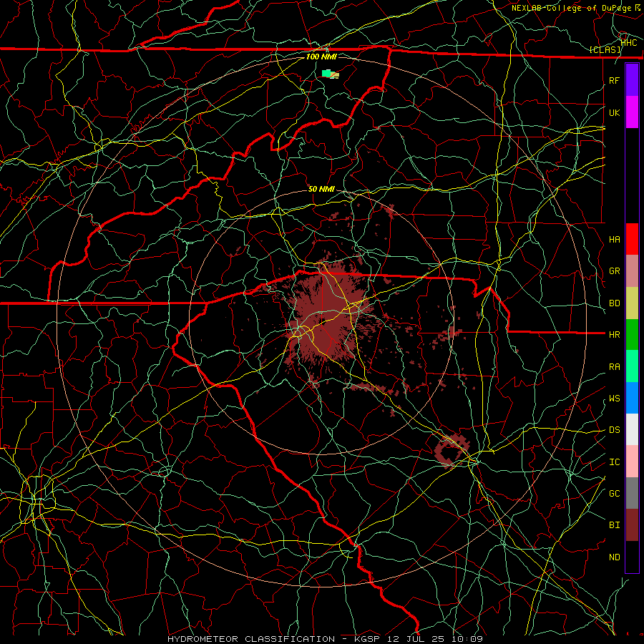Viewport: 644px width, 644px height.
Task: Select the white DS legend swatch
Action: [x=632, y=429]
